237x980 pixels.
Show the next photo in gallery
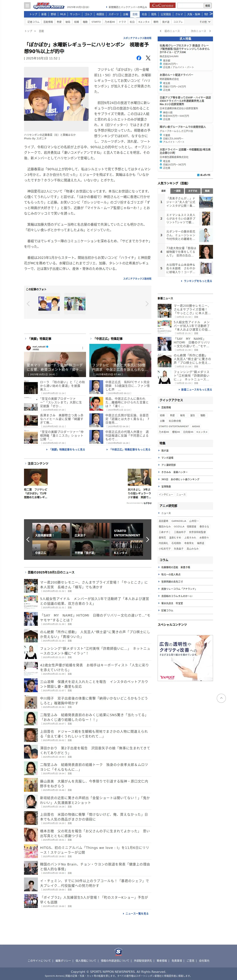click(147, 303)
